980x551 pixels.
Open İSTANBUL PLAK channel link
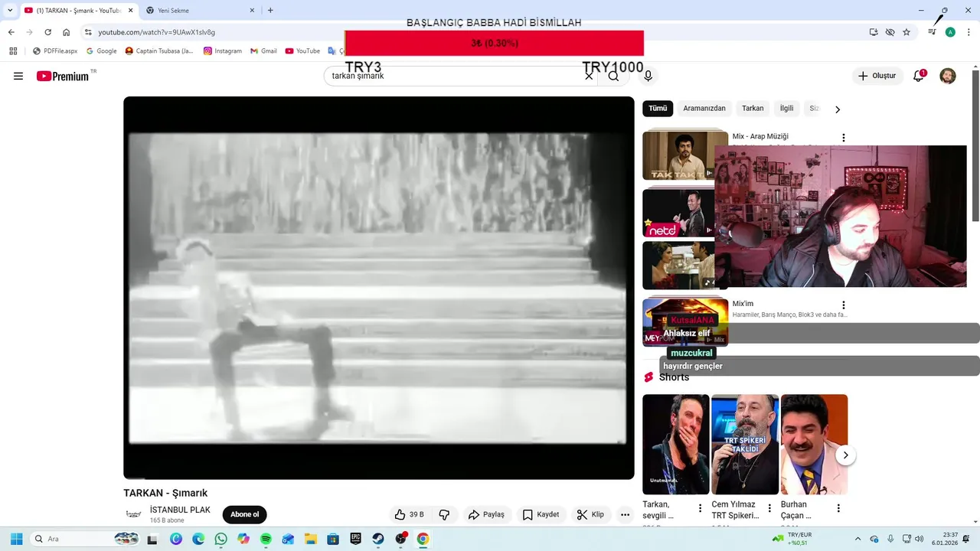click(180, 510)
